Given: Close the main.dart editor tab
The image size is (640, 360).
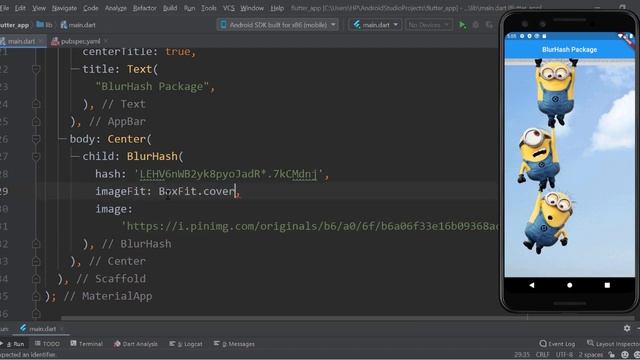Looking at the screenshot, I should coord(40,41).
